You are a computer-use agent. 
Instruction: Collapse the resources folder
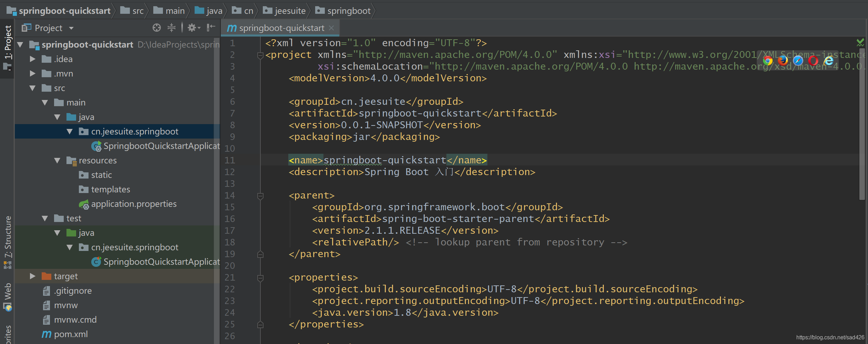tap(58, 160)
